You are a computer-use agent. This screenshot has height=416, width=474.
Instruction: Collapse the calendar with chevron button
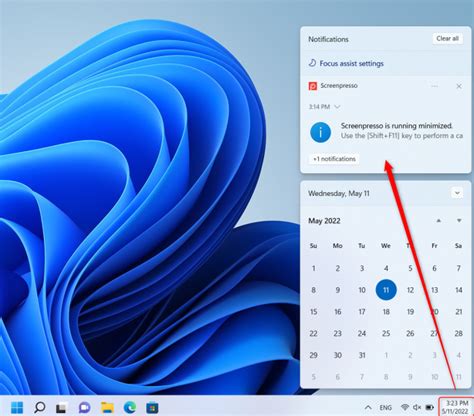(x=457, y=193)
